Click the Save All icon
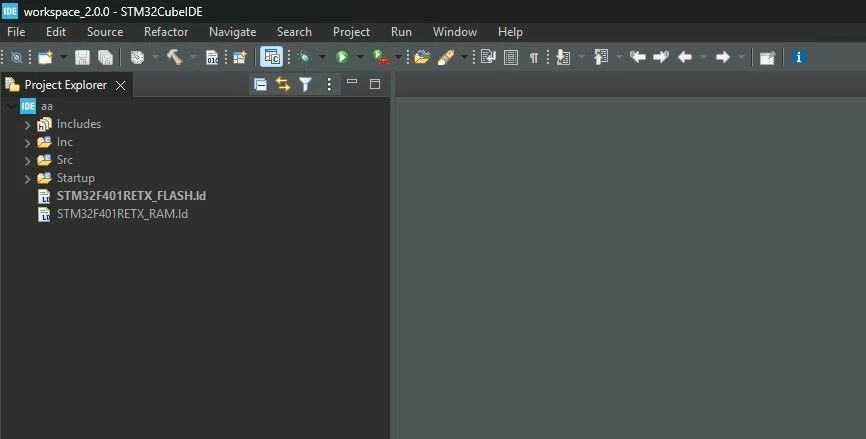Viewport: 866px width, 439px height. coord(105,57)
